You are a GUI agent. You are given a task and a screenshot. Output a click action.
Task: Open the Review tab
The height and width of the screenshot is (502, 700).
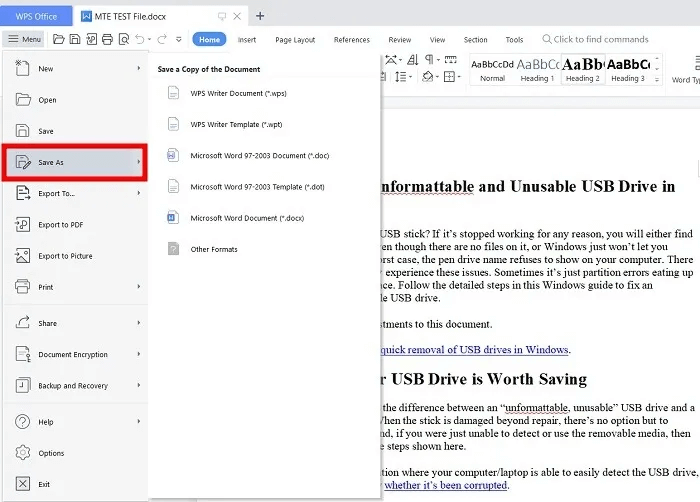coord(400,40)
